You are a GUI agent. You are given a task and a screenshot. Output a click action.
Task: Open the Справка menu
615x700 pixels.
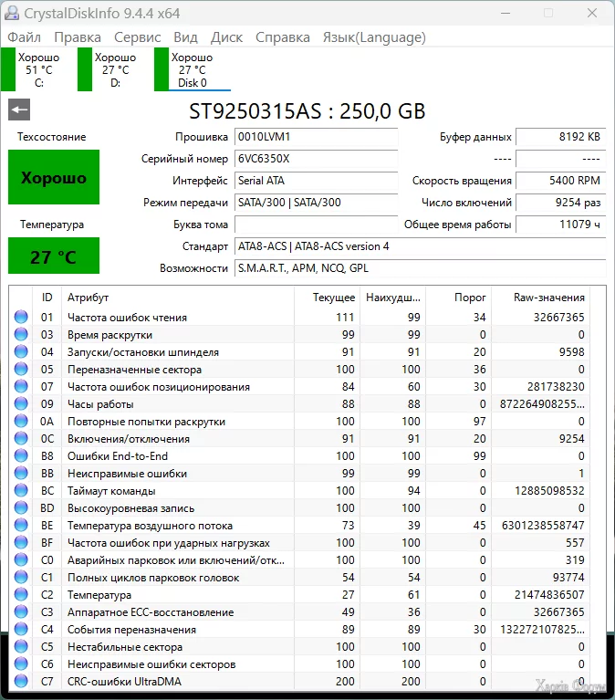[283, 37]
